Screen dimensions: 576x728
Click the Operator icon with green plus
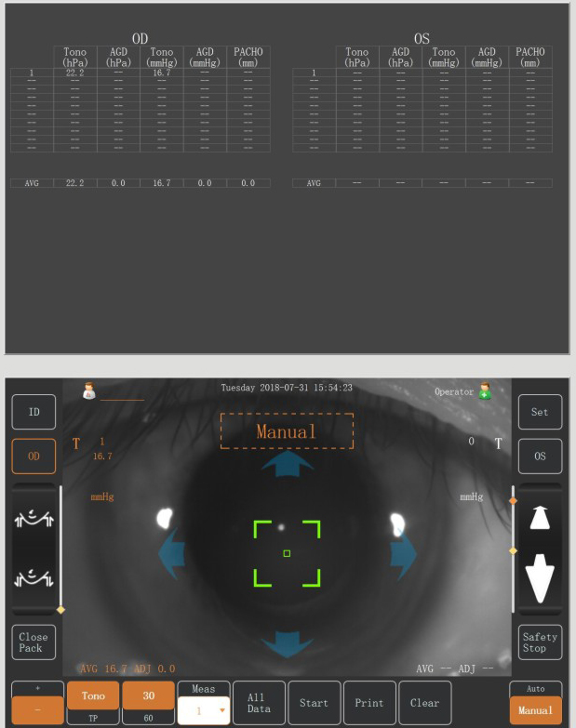click(x=485, y=390)
